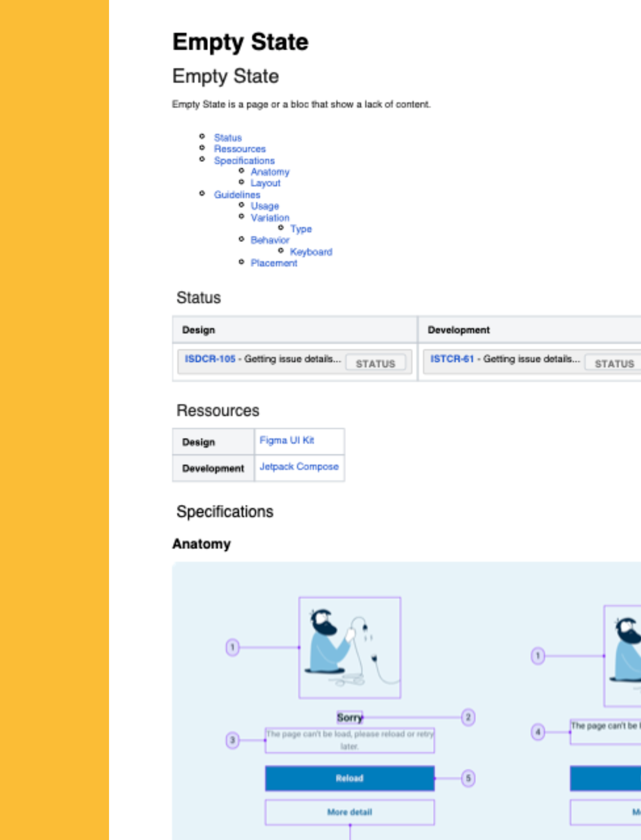Click the Placement contents link
641x840 pixels.
point(274,263)
